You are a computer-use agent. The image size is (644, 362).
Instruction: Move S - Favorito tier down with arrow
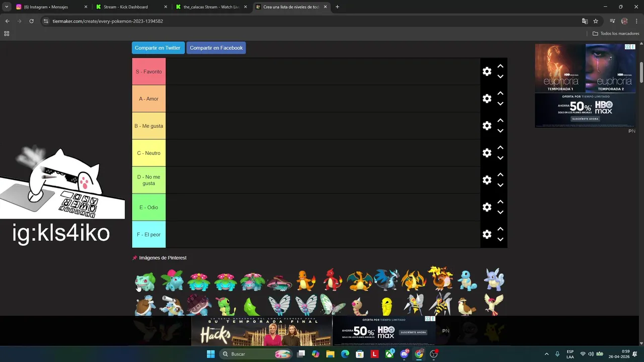500,77
